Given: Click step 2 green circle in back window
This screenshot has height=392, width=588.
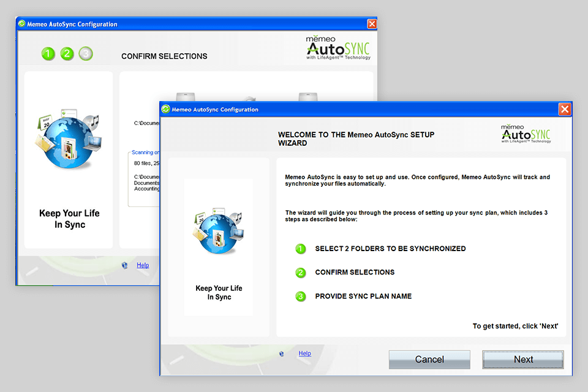Looking at the screenshot, I should (x=67, y=54).
